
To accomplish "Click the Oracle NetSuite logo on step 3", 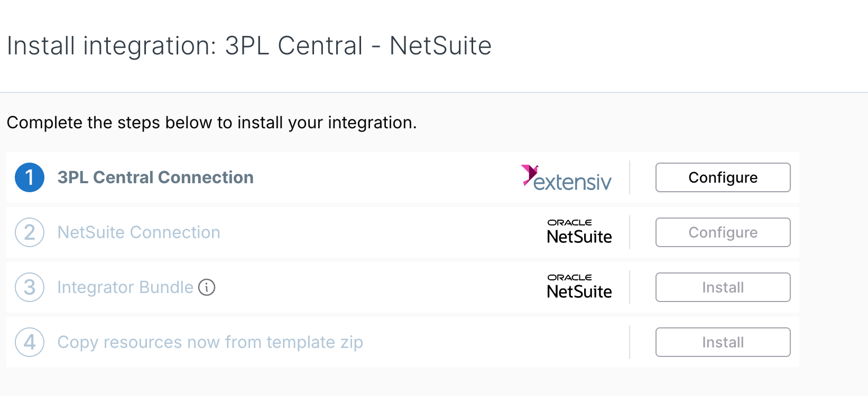I will click(579, 287).
